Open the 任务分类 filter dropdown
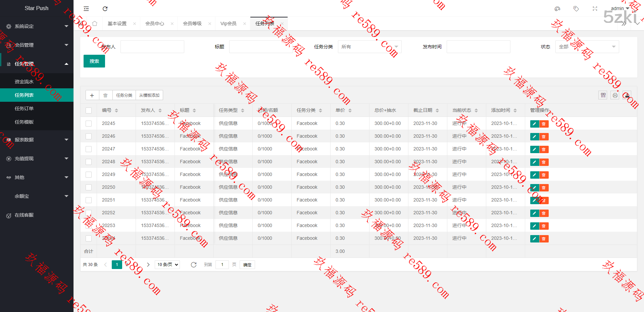644x312 pixels. click(x=369, y=47)
